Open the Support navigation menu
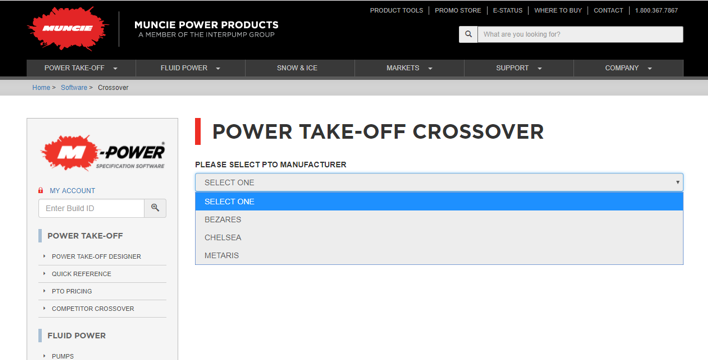708x360 pixels. pos(518,68)
